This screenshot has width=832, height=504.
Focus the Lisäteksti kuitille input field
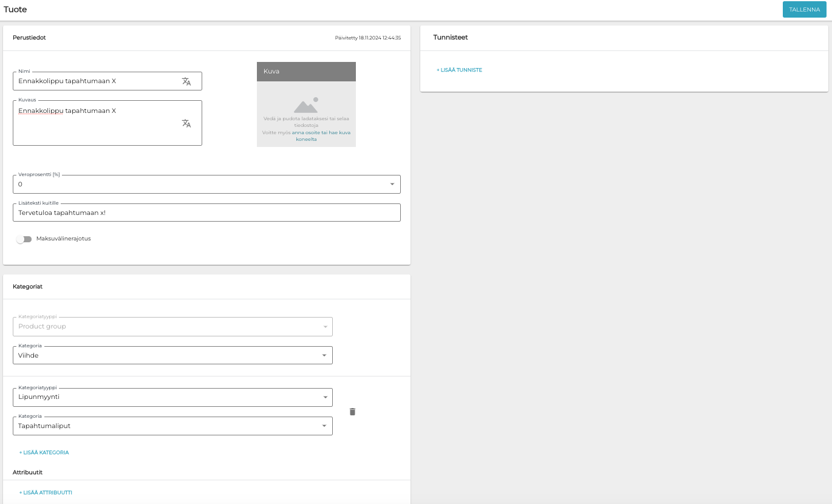pyautogui.click(x=206, y=213)
